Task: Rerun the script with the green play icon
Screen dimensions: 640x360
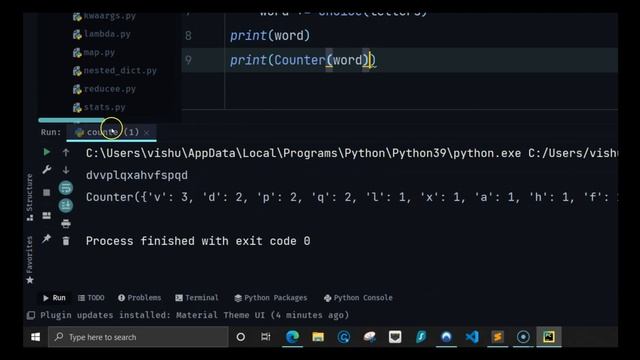Action: tap(47, 152)
